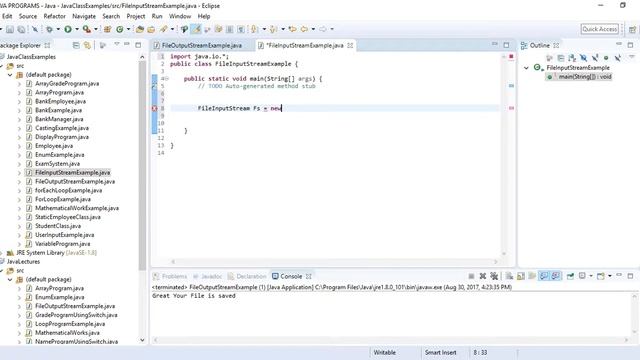Maximize the Outline view
The height and width of the screenshot is (360, 640).
pos(630,45)
